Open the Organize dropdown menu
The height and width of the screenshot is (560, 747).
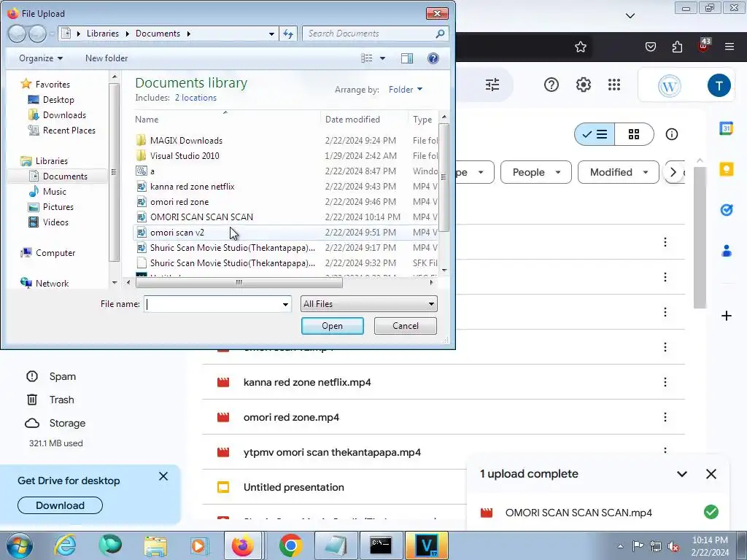41,58
